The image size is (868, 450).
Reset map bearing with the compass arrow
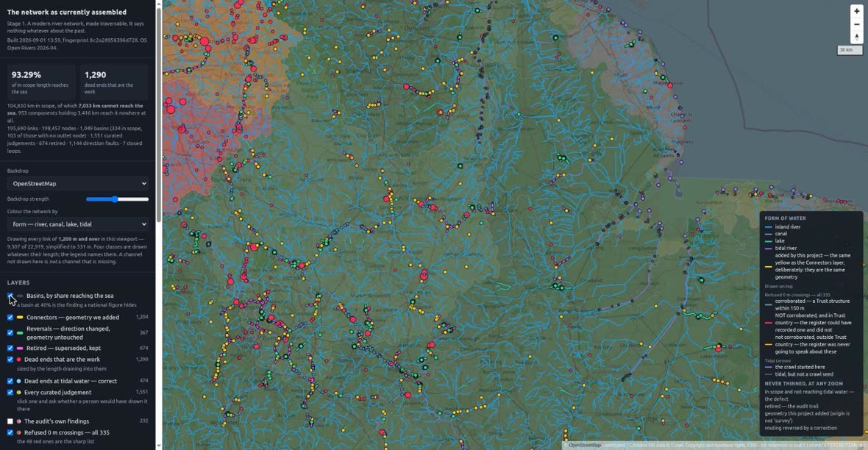[856, 37]
